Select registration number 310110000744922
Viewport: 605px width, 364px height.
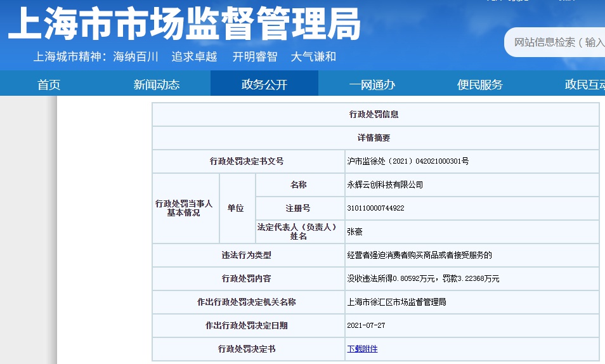click(x=376, y=208)
